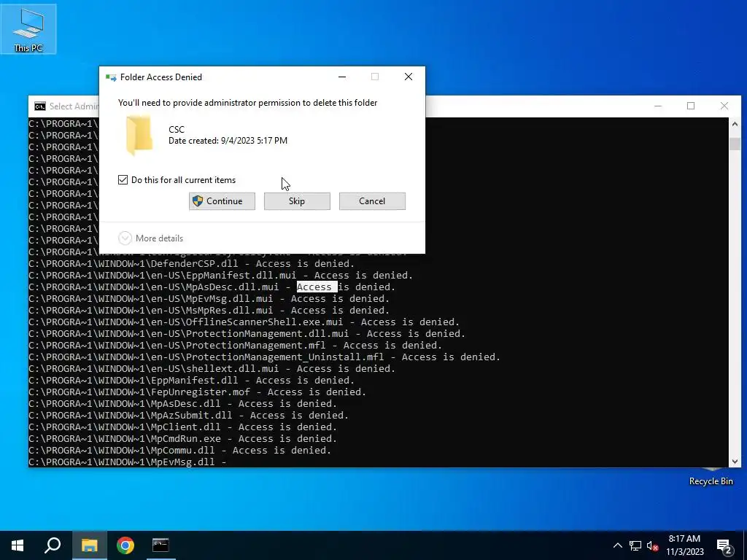Click the Folder Access Denied title icon
747x560 pixels.
click(x=111, y=77)
